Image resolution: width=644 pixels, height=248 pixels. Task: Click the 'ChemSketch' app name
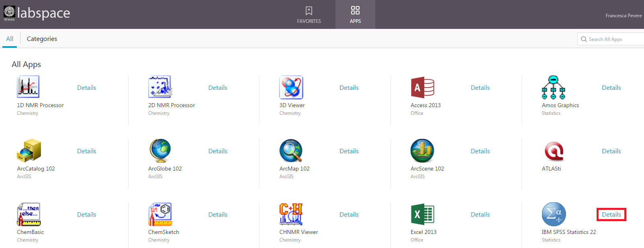pos(164,232)
